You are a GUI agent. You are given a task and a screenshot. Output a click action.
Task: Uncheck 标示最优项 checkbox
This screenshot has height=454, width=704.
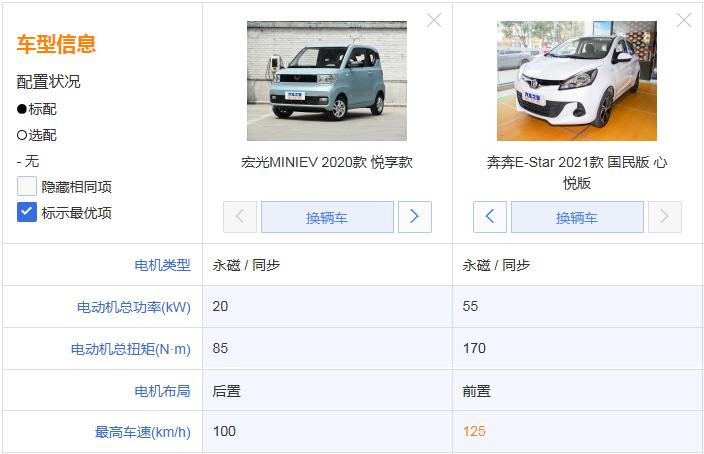(26, 212)
